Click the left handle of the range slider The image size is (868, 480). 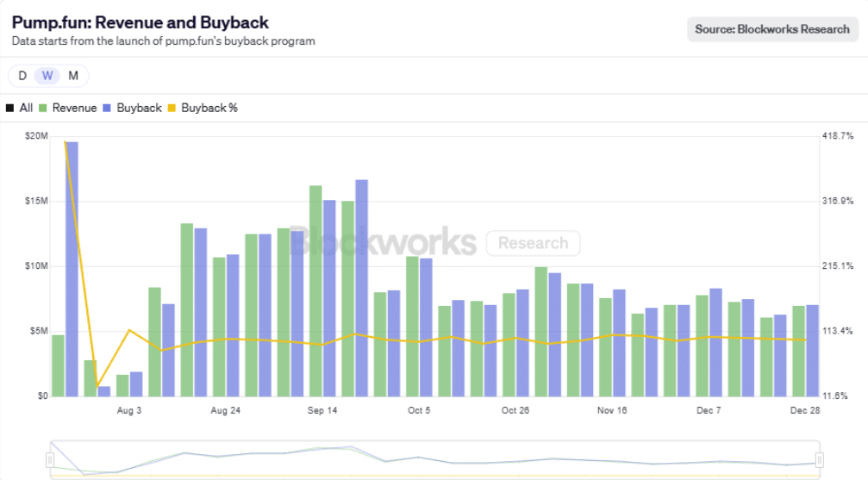pyautogui.click(x=51, y=459)
